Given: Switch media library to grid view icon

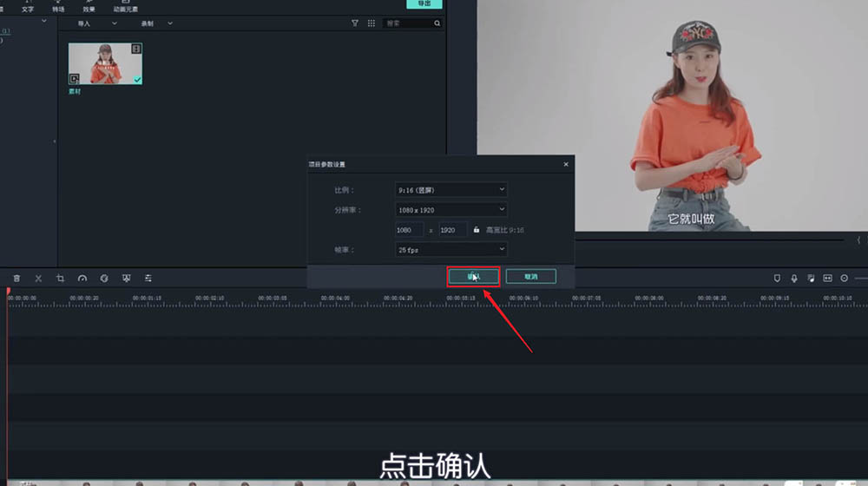Looking at the screenshot, I should tap(372, 23).
